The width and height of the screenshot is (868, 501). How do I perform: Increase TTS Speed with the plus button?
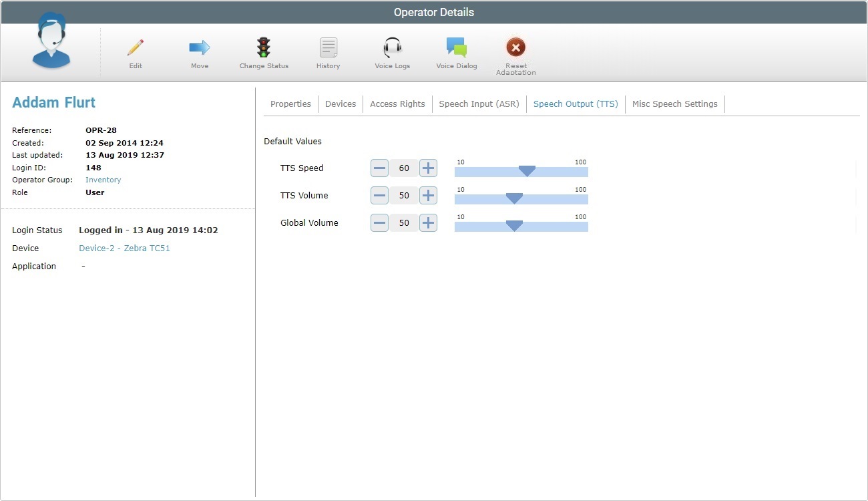tap(428, 168)
